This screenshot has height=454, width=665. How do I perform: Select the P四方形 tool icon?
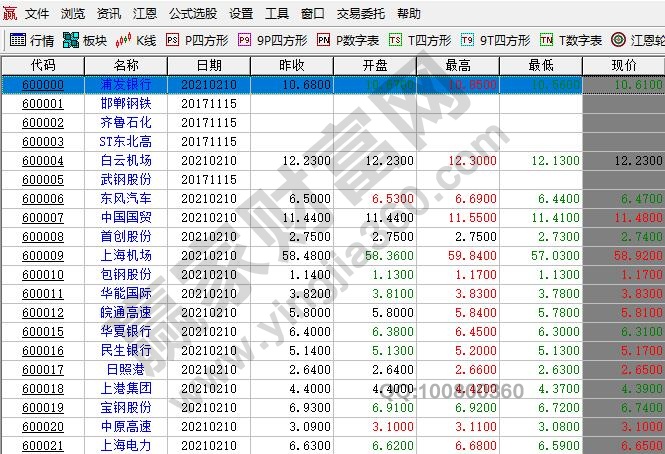point(173,40)
